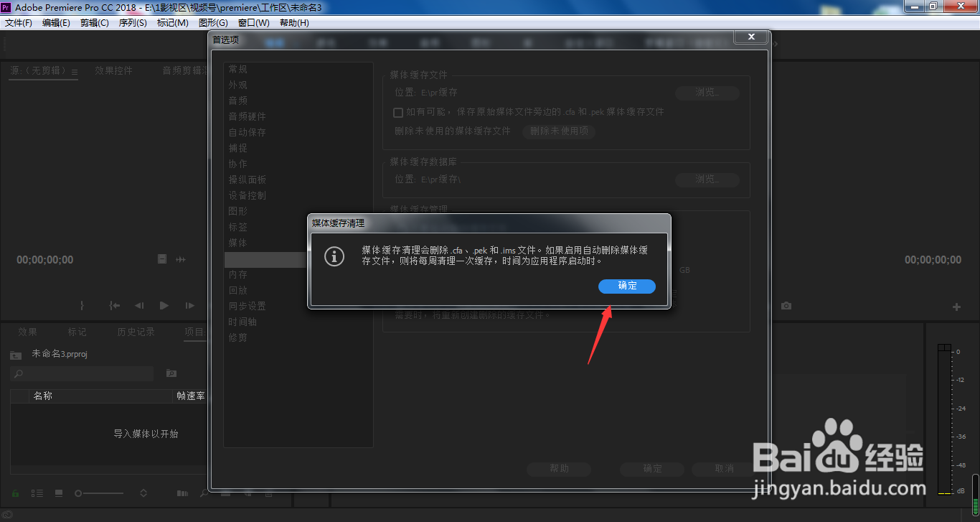Image resolution: width=980 pixels, height=522 pixels.
Task: Click the program monitor timecode 00;00;00;00
Action: click(933, 260)
